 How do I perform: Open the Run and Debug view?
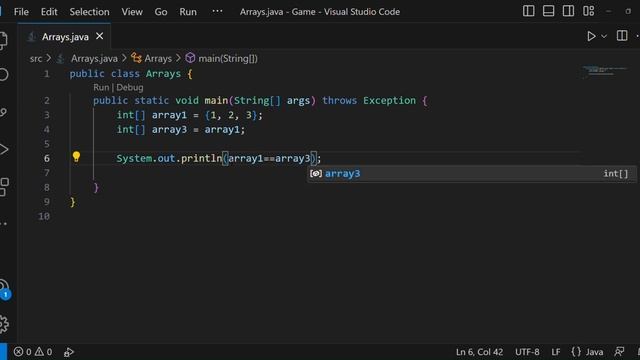click(4, 149)
